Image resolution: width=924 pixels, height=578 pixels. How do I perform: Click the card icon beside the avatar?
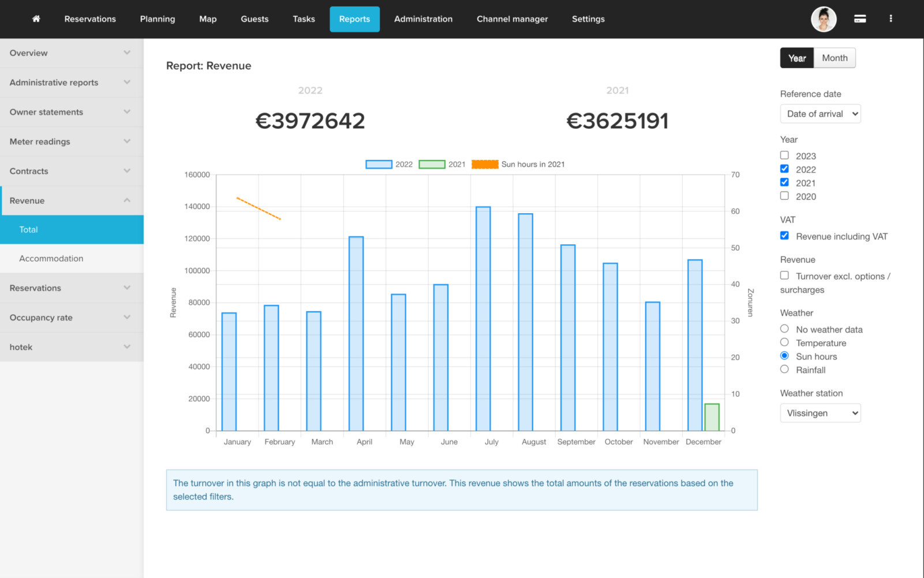pos(859,19)
